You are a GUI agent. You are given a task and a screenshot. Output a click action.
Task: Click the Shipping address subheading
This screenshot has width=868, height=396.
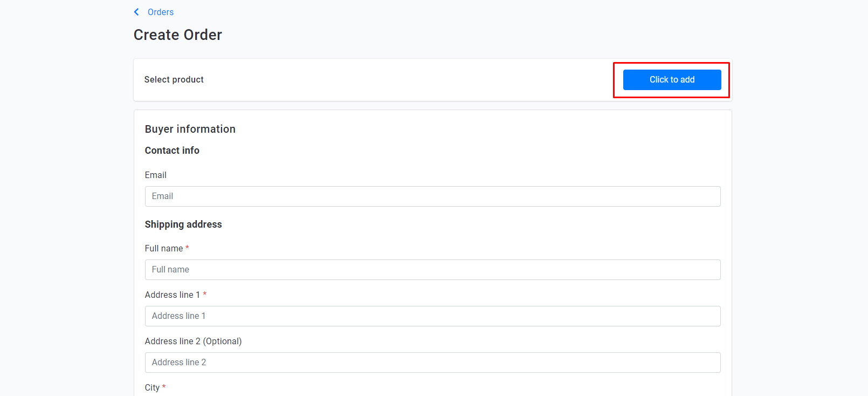click(183, 224)
